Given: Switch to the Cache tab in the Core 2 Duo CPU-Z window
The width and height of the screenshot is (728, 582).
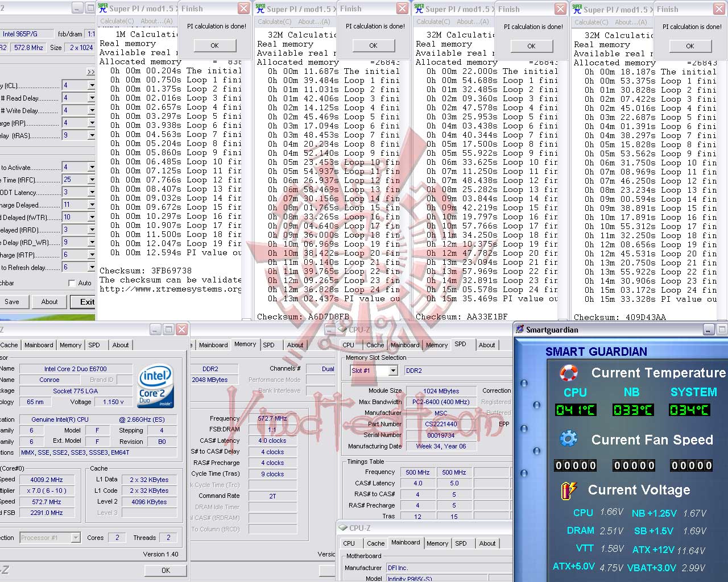Looking at the screenshot, I should pos(9,345).
